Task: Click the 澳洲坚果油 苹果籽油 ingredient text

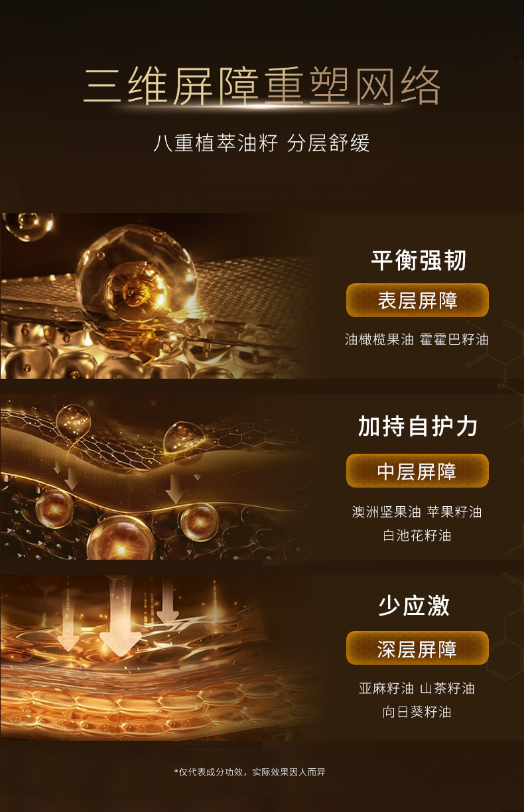Action: click(417, 511)
